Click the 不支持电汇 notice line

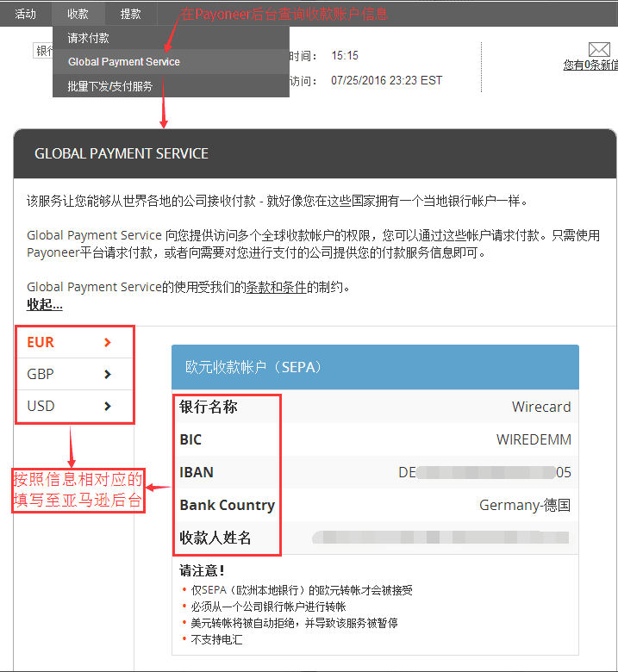click(216, 640)
